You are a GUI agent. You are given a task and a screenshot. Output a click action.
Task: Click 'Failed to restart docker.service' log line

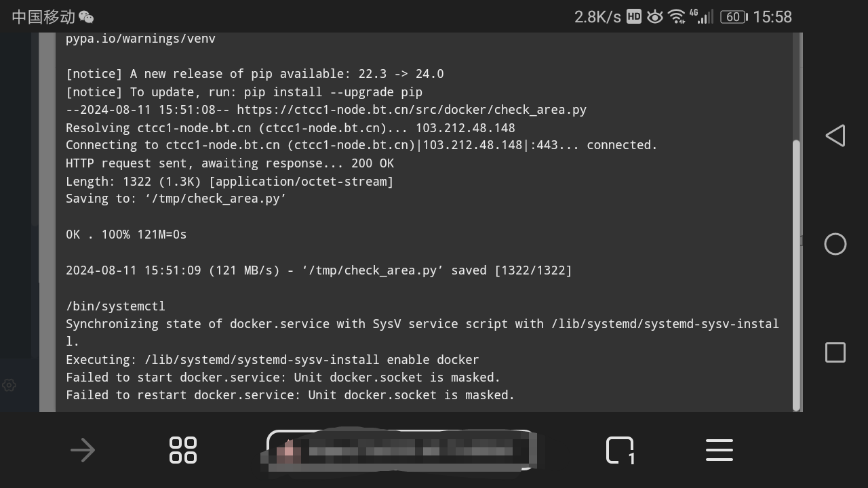point(290,395)
